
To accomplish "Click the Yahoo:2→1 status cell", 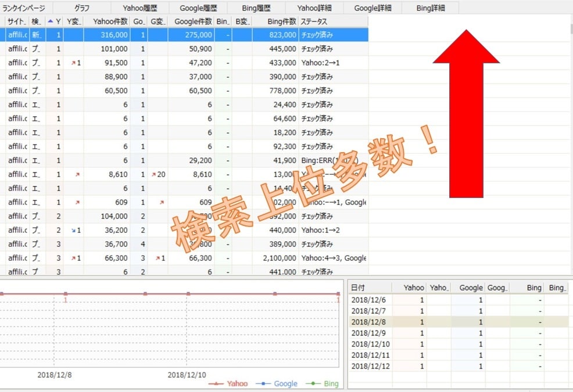I will pyautogui.click(x=333, y=63).
